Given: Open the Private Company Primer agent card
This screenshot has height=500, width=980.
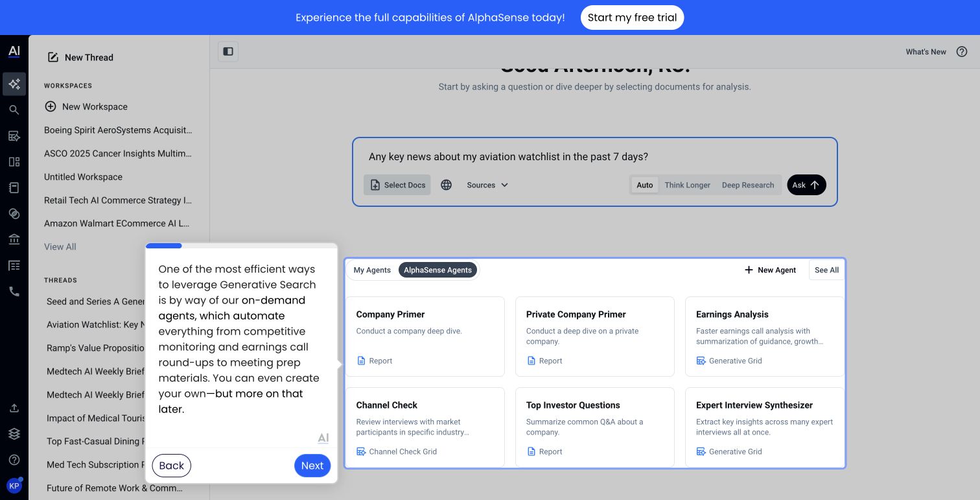Looking at the screenshot, I should tap(595, 337).
